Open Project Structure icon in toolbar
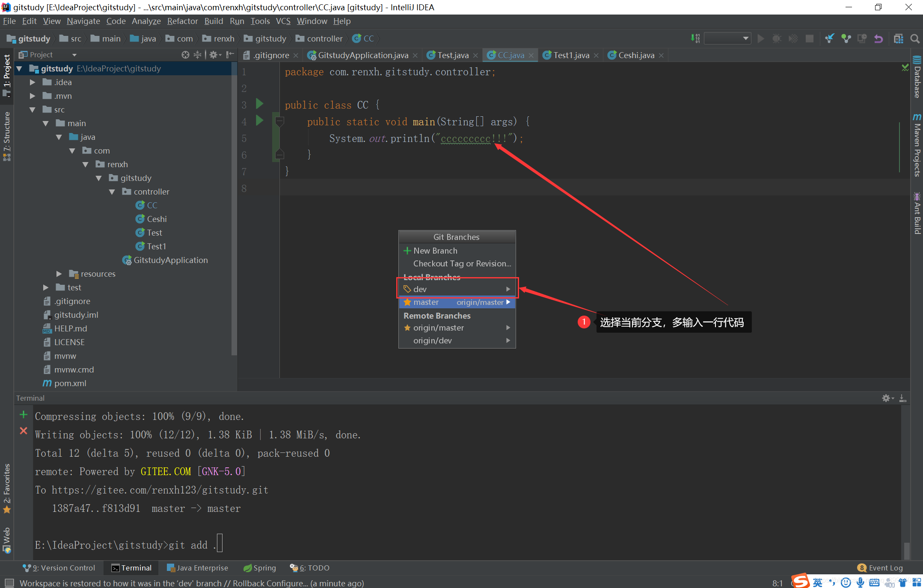 899,38
